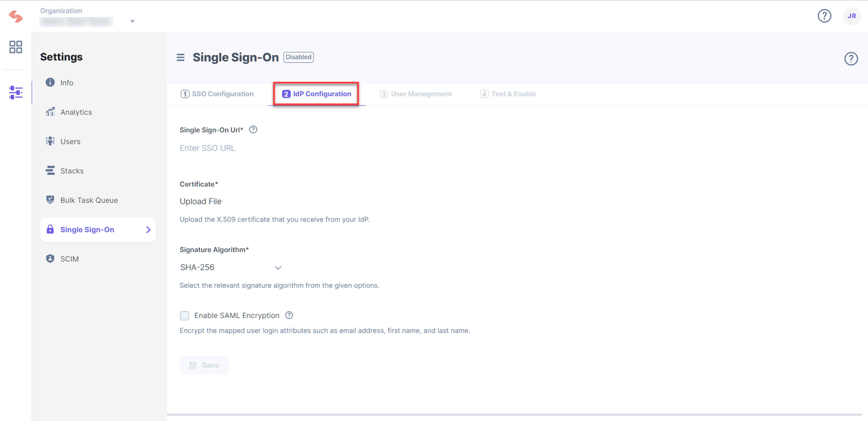Click the horizontal scrollbar at page bottom
The width and height of the screenshot is (868, 421).
(x=514, y=415)
